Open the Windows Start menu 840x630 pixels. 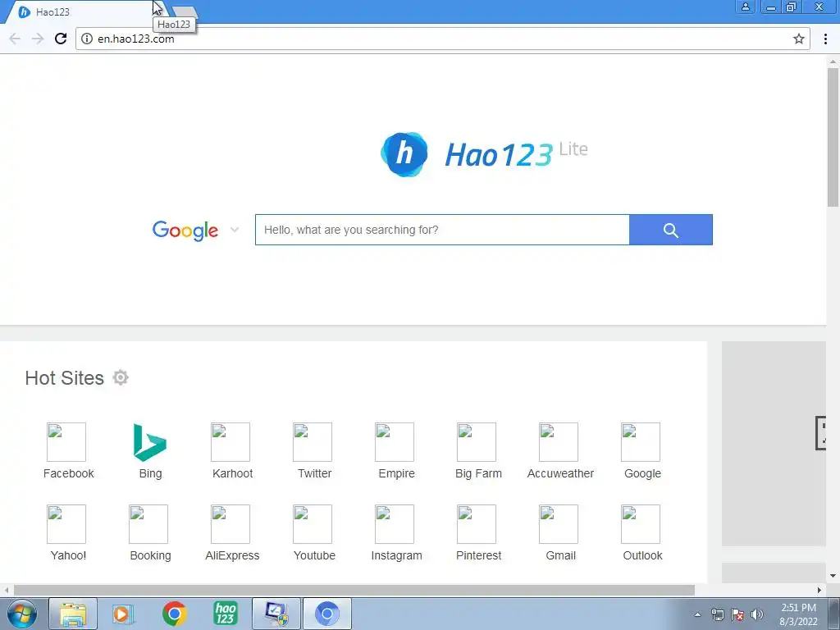21,614
